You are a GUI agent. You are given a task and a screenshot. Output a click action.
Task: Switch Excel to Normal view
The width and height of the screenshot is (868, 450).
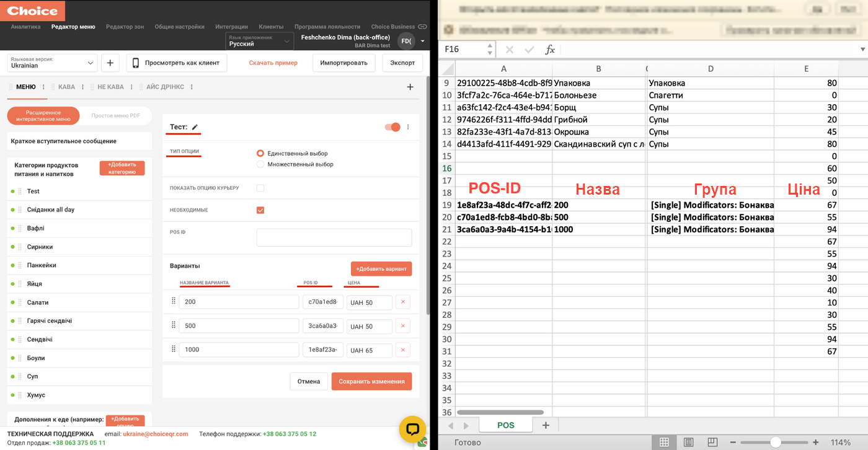point(664,443)
